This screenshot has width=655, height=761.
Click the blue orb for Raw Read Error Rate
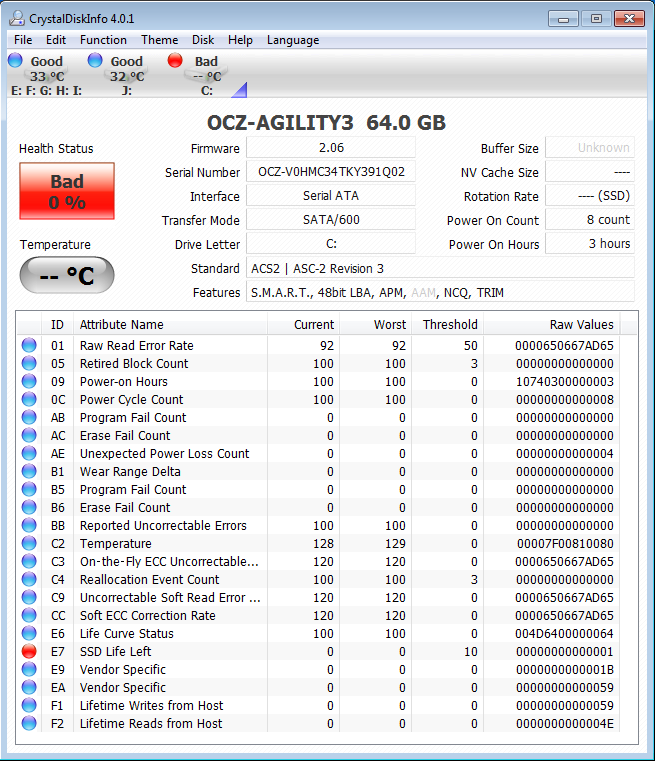point(29,345)
